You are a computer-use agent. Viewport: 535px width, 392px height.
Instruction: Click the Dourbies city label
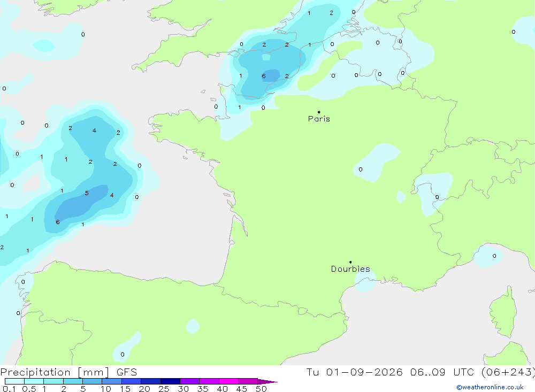point(350,269)
